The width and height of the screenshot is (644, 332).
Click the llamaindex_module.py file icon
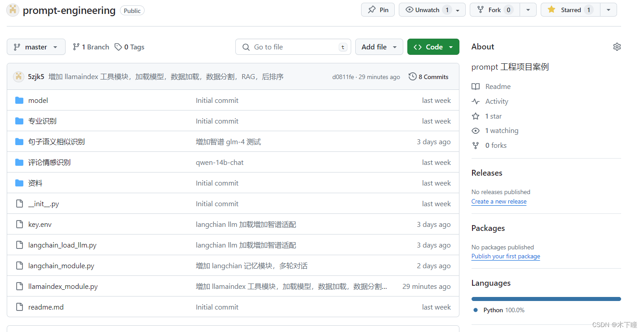(x=19, y=286)
